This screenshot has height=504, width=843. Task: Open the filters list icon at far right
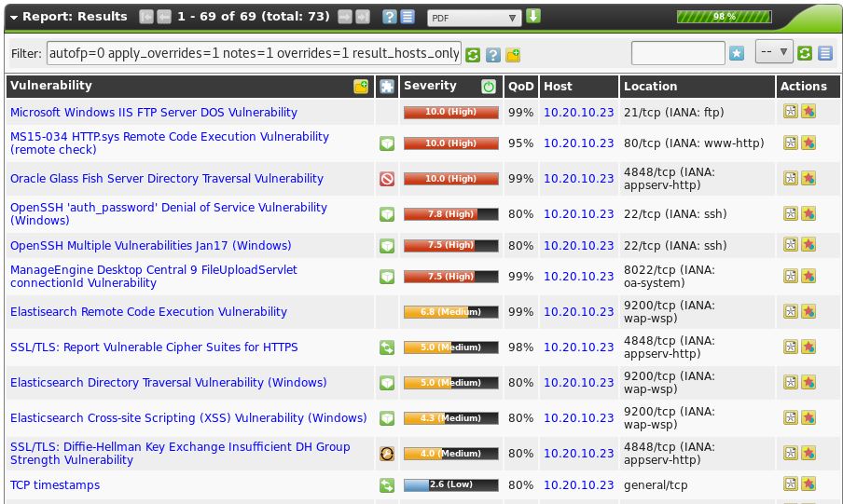[825, 53]
